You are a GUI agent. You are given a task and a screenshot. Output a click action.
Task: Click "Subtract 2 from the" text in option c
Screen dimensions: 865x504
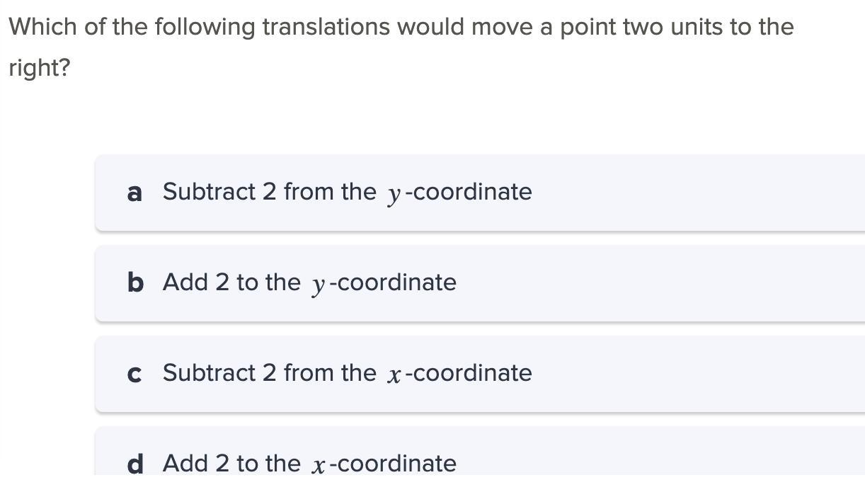pyautogui.click(x=269, y=373)
